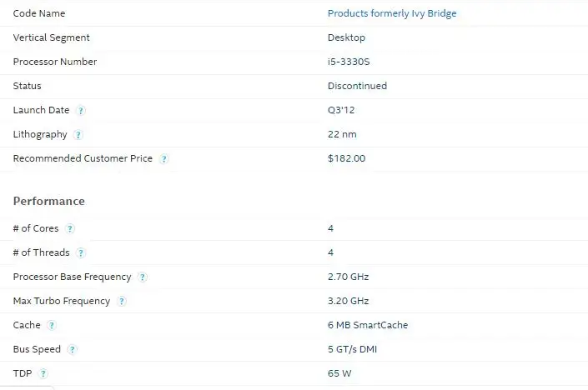This screenshot has width=588, height=390.
Task: Click the i5-3330S processor number value
Action: tap(349, 62)
